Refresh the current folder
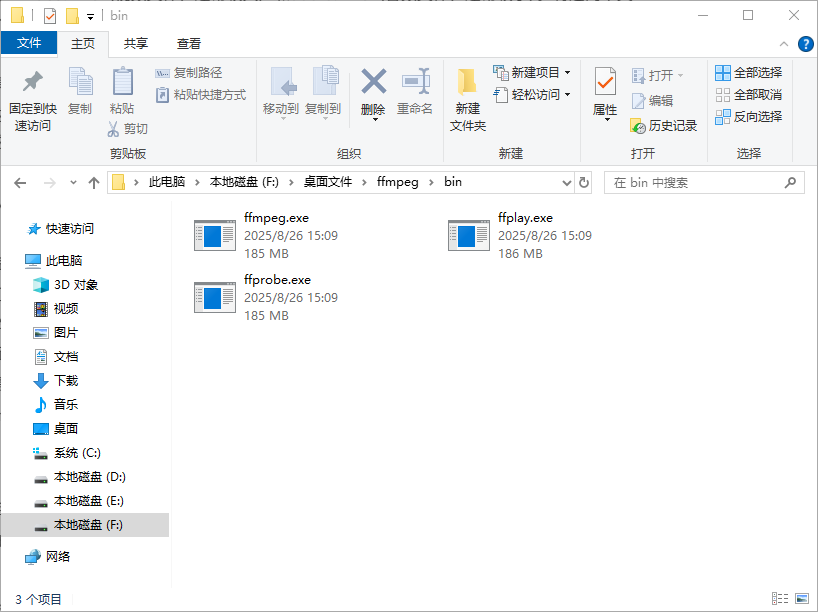The width and height of the screenshot is (818, 612). point(584,183)
